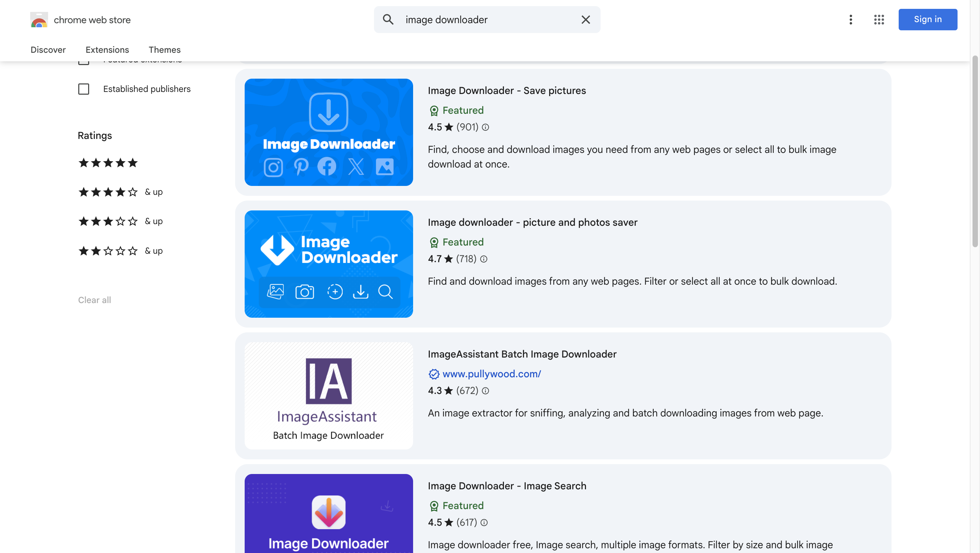This screenshot has width=980, height=553.
Task: Click Clear all filters
Action: pos(94,300)
